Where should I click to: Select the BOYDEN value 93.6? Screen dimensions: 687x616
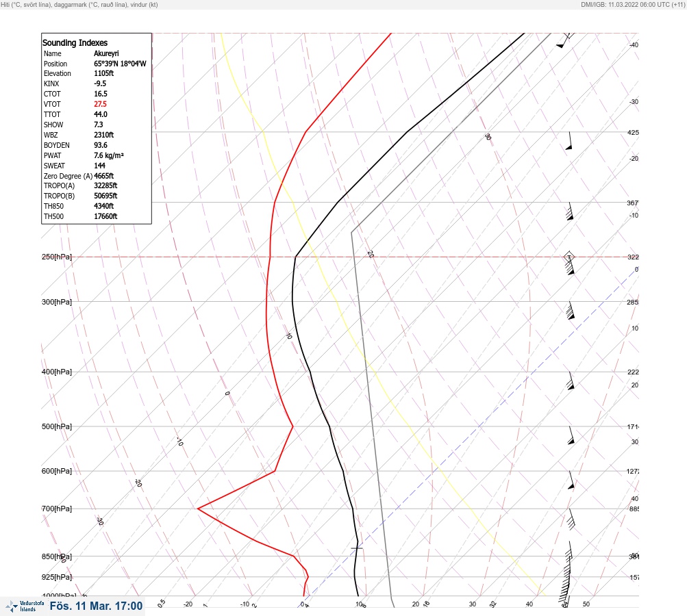(x=101, y=145)
